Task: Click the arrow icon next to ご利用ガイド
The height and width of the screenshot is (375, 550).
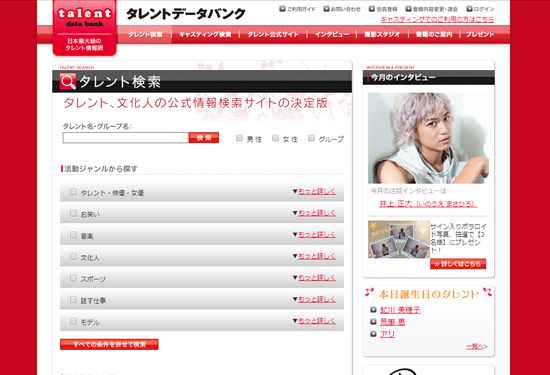Action: pyautogui.click(x=282, y=9)
